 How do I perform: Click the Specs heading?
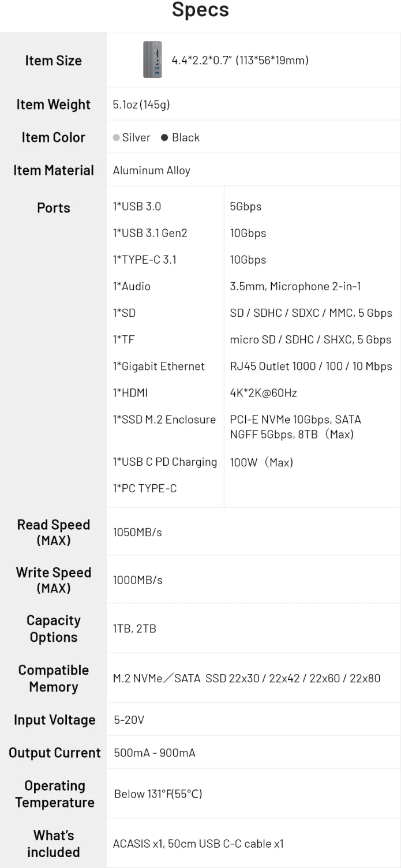pyautogui.click(x=200, y=10)
